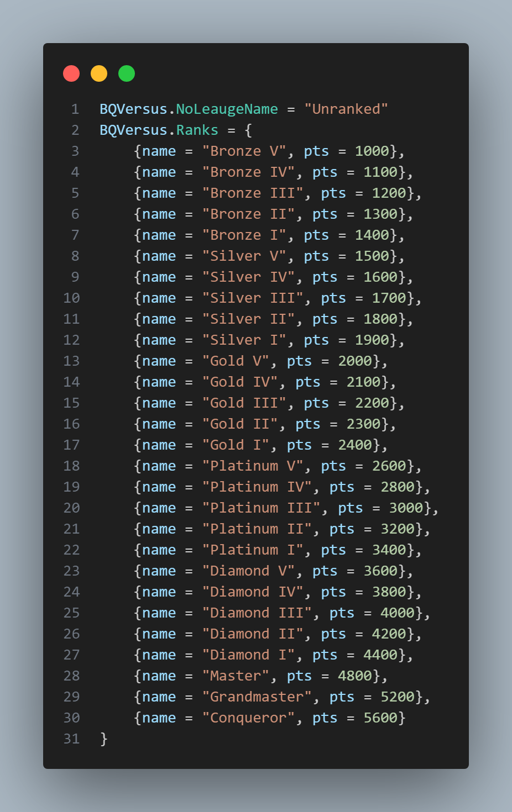Click the "Grandmaster" string

coord(257,697)
